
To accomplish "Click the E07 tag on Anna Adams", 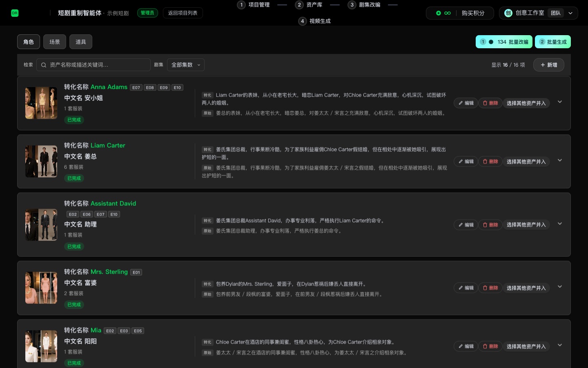I will 136,88.
